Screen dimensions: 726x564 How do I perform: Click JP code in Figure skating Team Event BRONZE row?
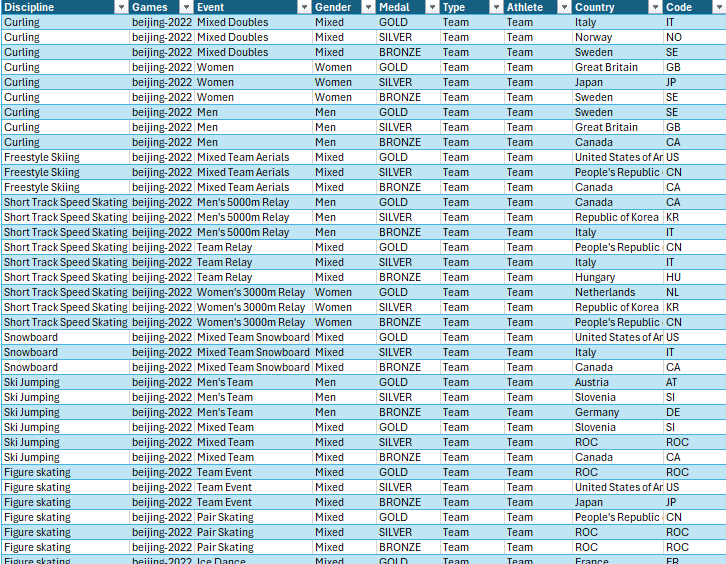[695, 502]
